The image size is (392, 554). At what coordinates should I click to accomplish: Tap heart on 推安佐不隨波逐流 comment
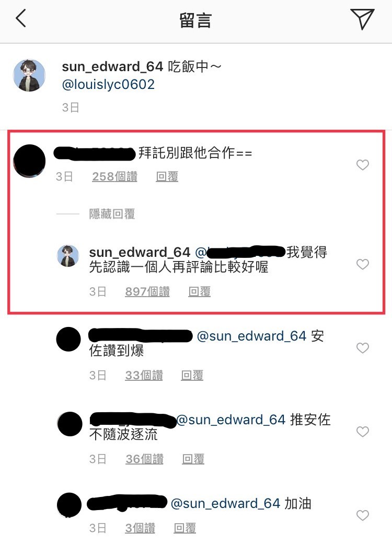362,432
